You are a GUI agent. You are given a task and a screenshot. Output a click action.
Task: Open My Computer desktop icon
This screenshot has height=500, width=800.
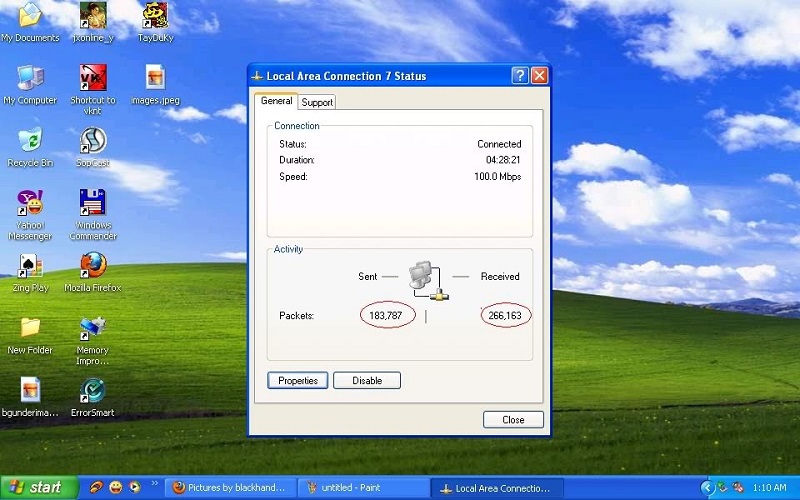tap(30, 79)
